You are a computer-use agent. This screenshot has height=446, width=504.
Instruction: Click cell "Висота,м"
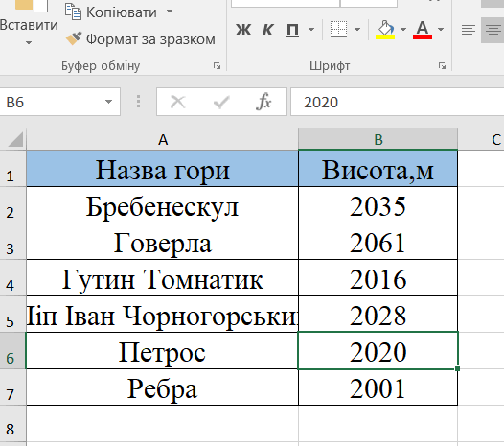point(378,169)
